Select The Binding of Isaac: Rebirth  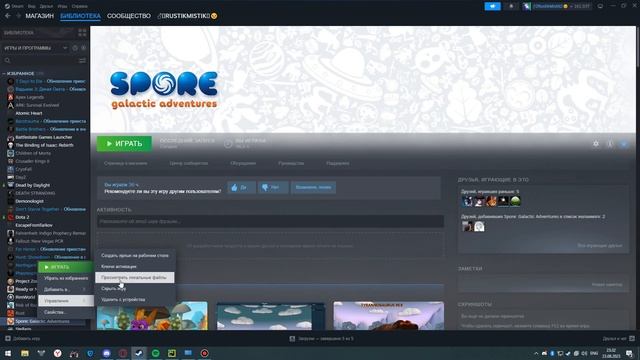[x=44, y=145]
